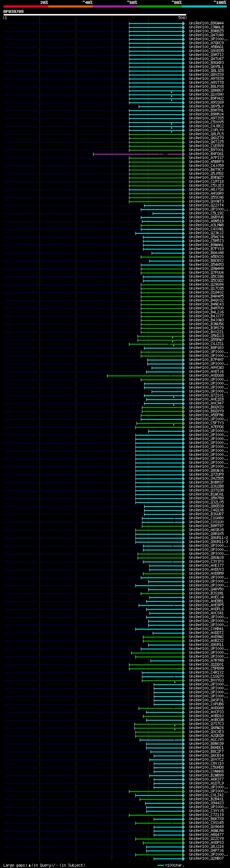Screen dimensions: 230x868
Task: Click the purple ~60% identity legend segment
Action: [115, 6]
